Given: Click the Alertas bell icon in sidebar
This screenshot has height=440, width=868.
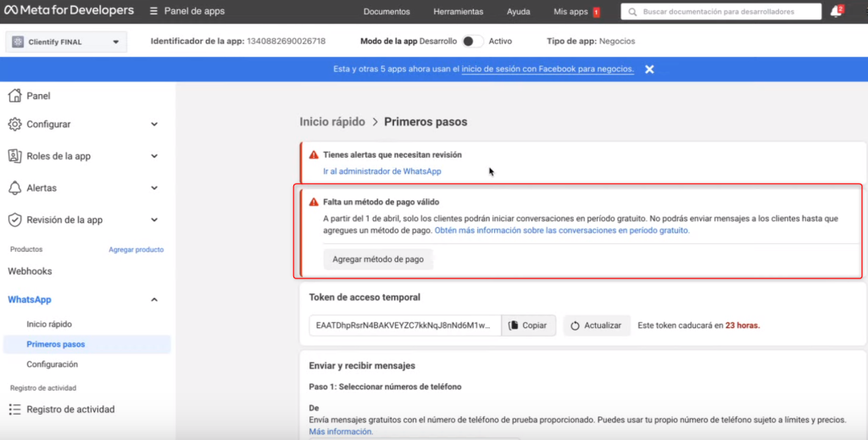Looking at the screenshot, I should (x=15, y=187).
